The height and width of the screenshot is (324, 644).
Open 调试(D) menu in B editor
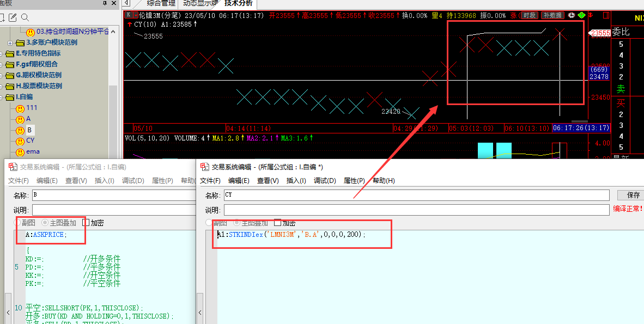click(x=133, y=181)
